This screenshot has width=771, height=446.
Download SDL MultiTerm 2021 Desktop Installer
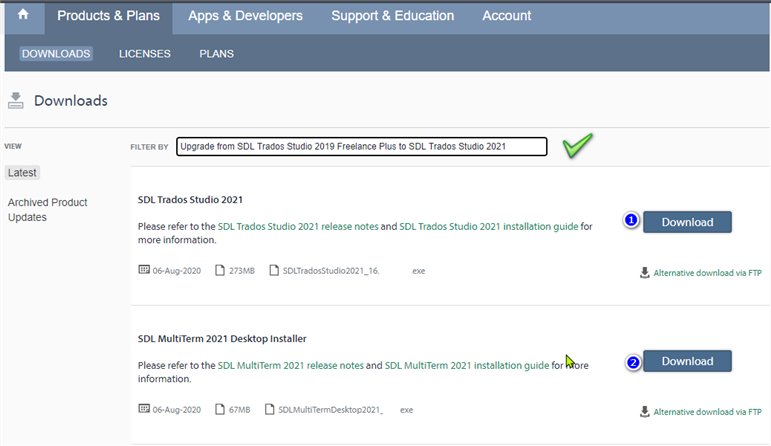(687, 361)
